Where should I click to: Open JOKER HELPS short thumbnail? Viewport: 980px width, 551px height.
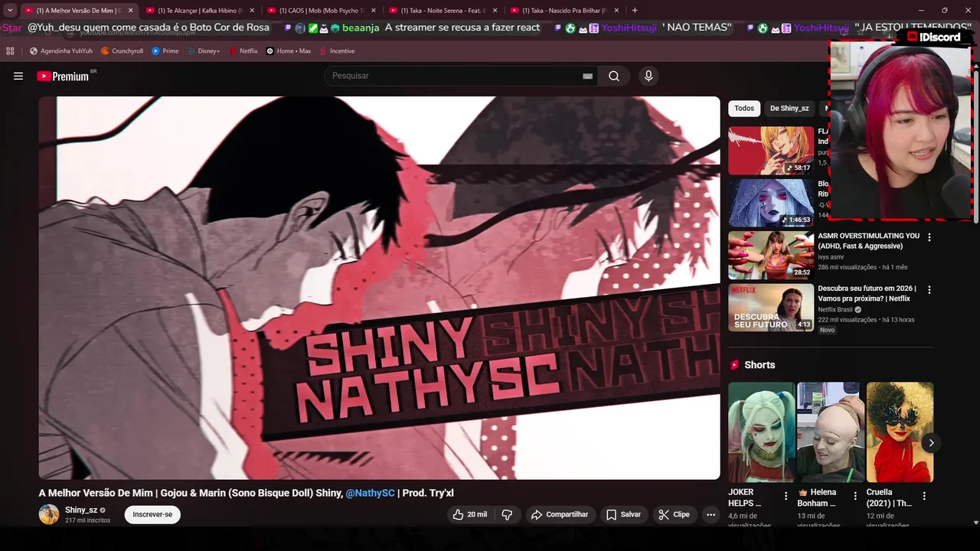pos(761,432)
